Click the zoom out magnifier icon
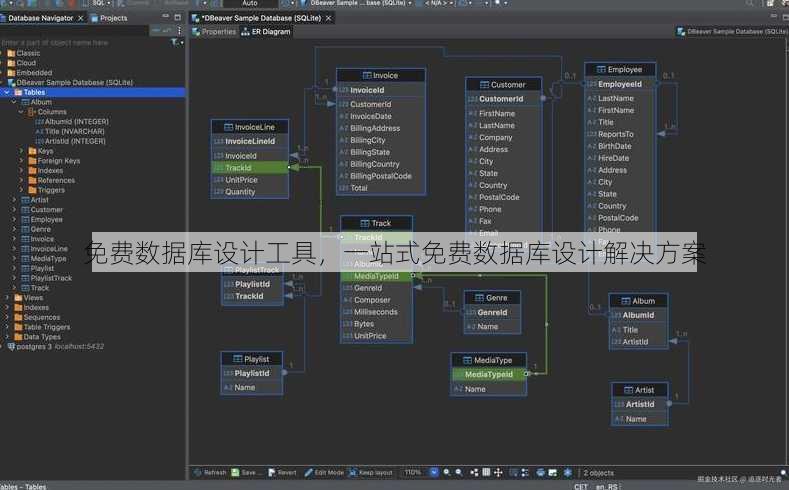The image size is (789, 490). pyautogui.click(x=459, y=472)
